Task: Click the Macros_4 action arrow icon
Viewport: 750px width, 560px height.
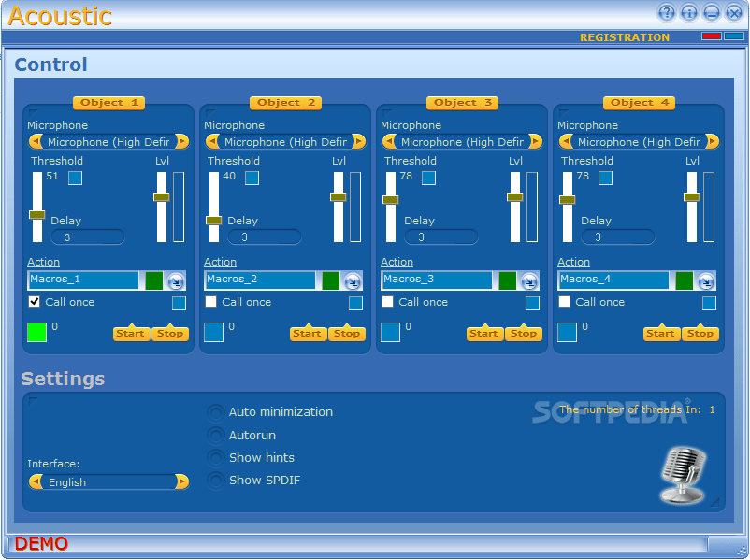Action: click(x=703, y=280)
